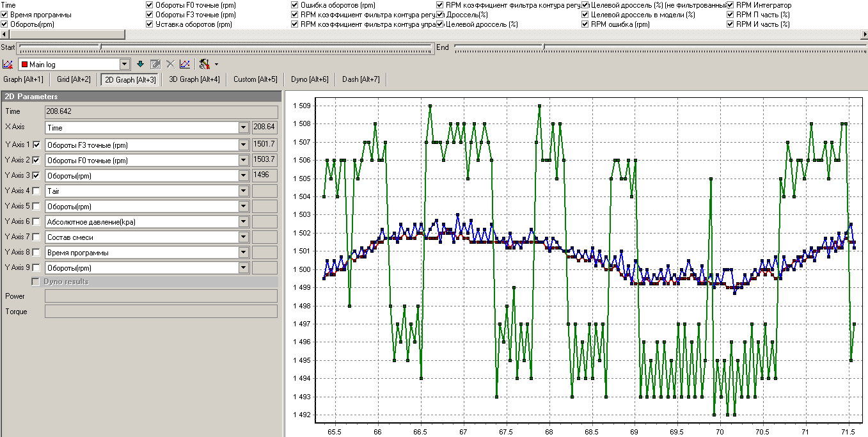Open the Dash tab
This screenshot has width=868, height=437.
361,79
